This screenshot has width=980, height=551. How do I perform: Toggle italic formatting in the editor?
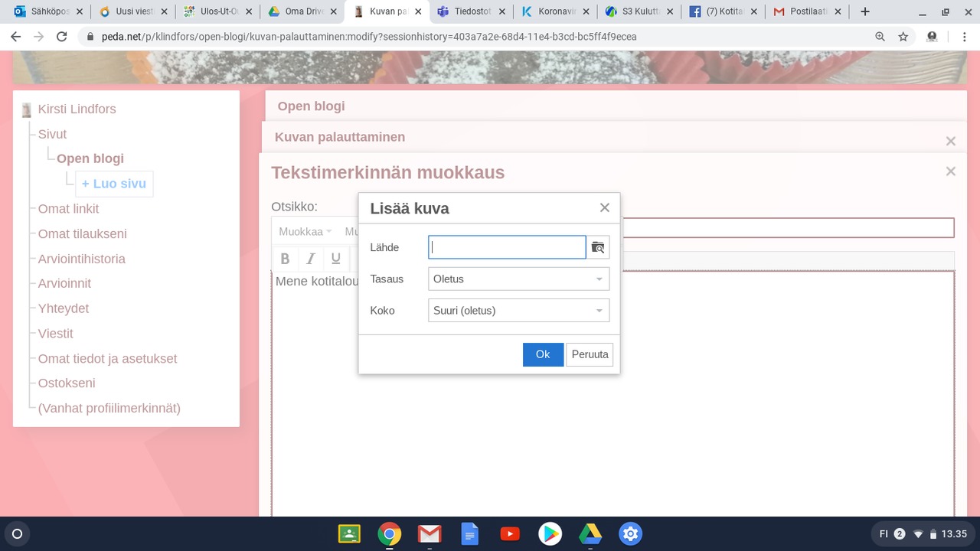tap(310, 258)
